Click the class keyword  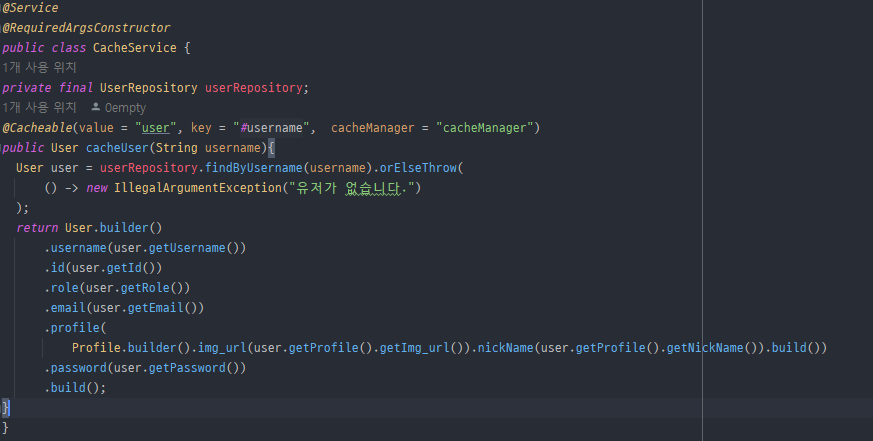68,48
